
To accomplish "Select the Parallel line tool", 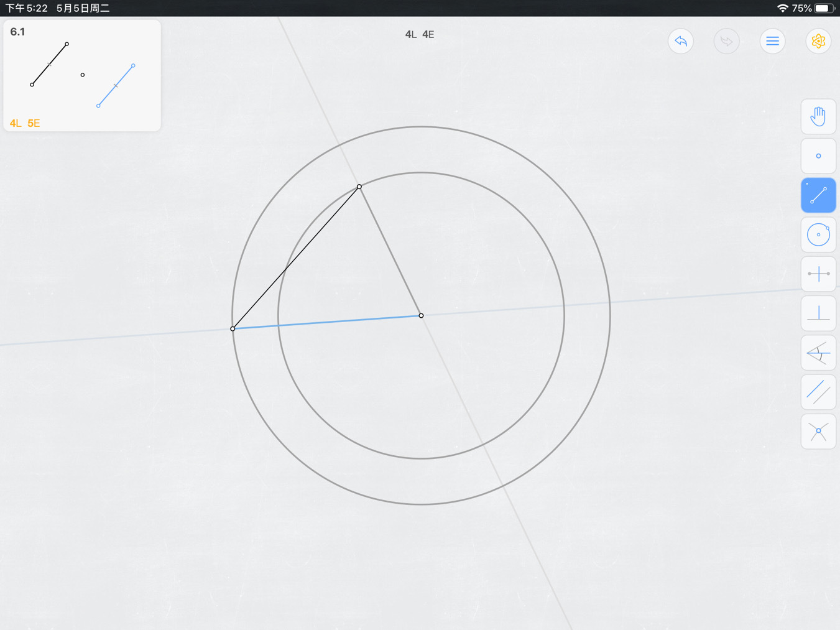I will [818, 392].
